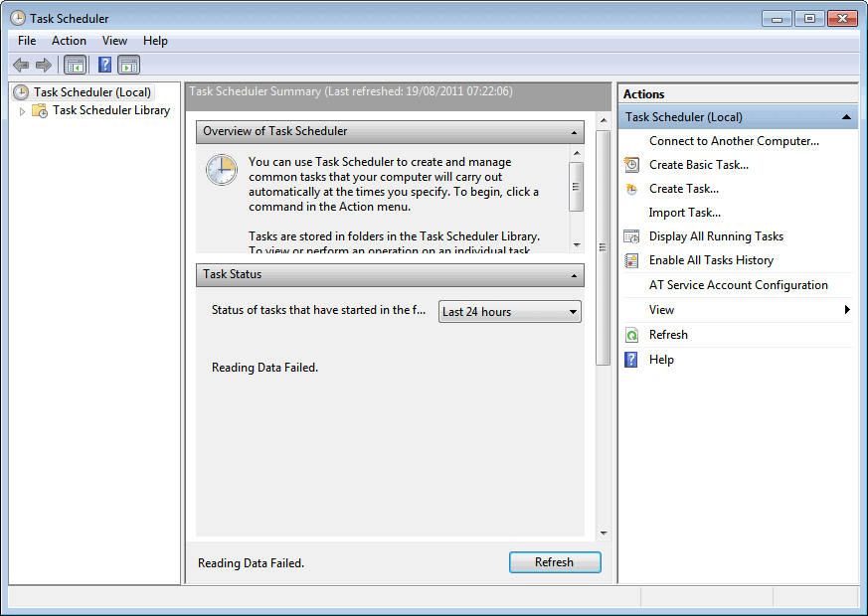
Task: Click the Task Scheduler Summary header text
Action: point(351,91)
